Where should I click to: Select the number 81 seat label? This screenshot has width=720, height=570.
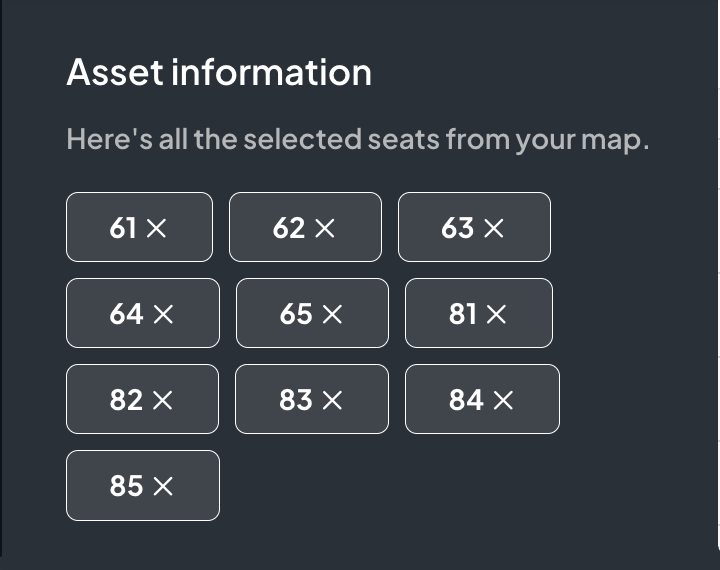tap(463, 315)
